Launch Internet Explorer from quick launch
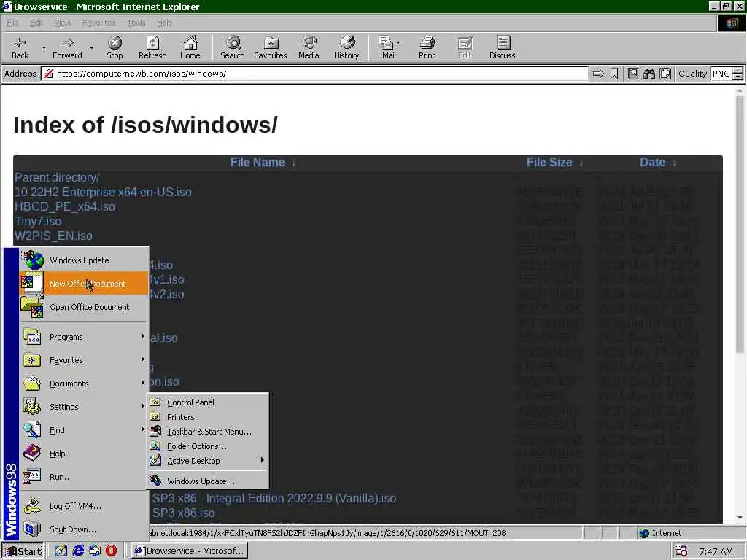Image resolution: width=747 pixels, height=560 pixels. point(77,551)
